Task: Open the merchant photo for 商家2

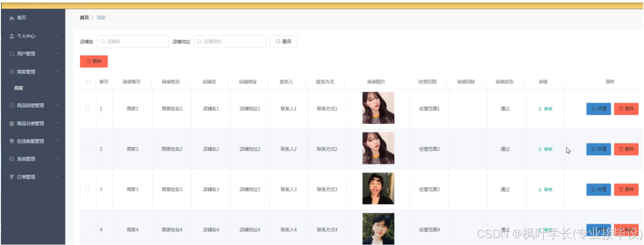Action: click(378, 148)
